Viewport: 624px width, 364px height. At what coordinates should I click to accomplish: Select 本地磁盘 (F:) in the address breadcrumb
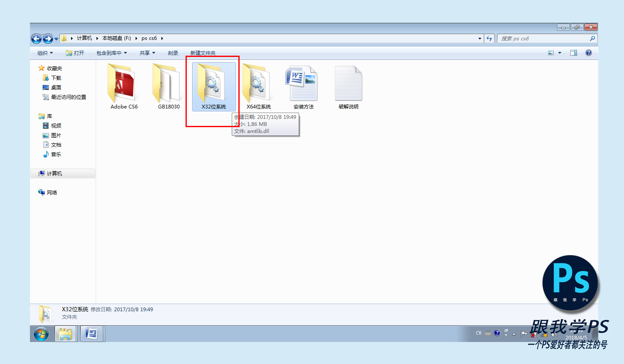(x=116, y=38)
